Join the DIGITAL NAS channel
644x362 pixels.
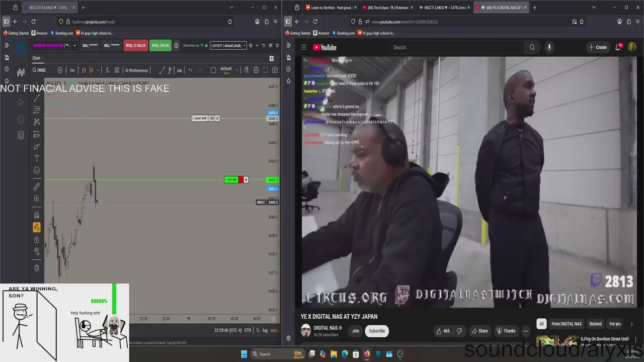pos(356,331)
